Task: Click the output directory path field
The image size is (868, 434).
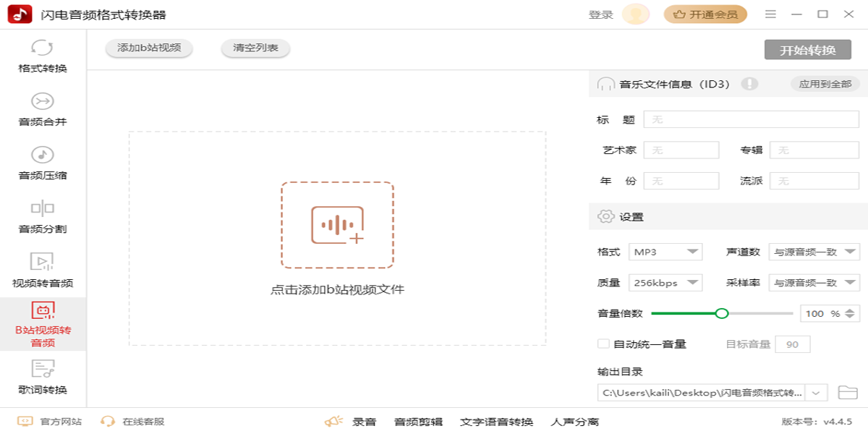Action: pos(702,393)
